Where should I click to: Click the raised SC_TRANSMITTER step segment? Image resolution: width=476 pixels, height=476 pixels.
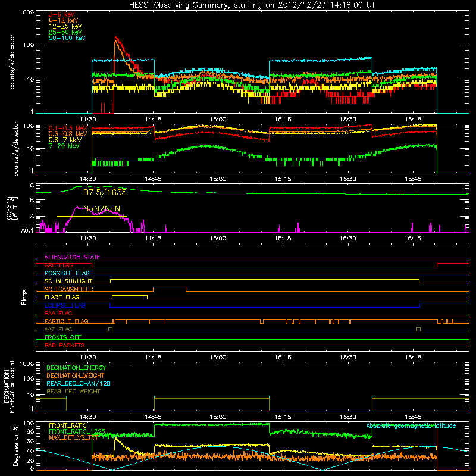click(x=170, y=287)
